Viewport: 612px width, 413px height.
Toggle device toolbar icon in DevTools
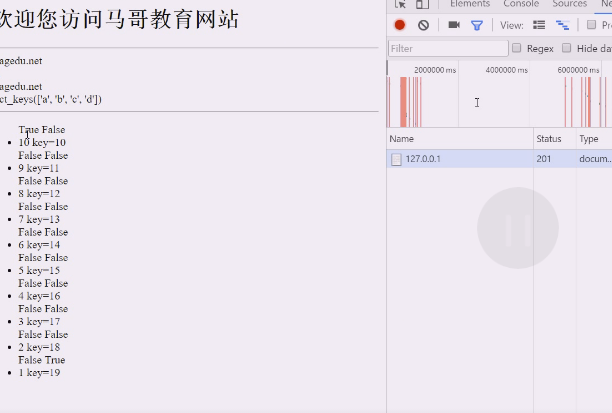point(422,4)
